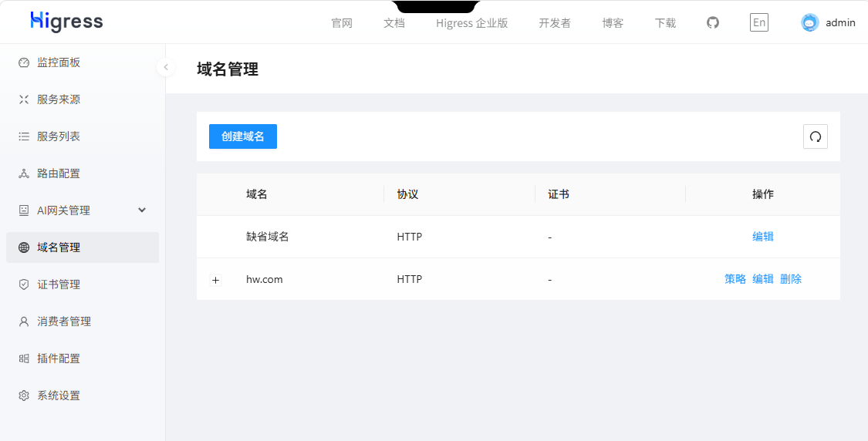Go to 消费者管理
The image size is (868, 441).
tap(83, 321)
